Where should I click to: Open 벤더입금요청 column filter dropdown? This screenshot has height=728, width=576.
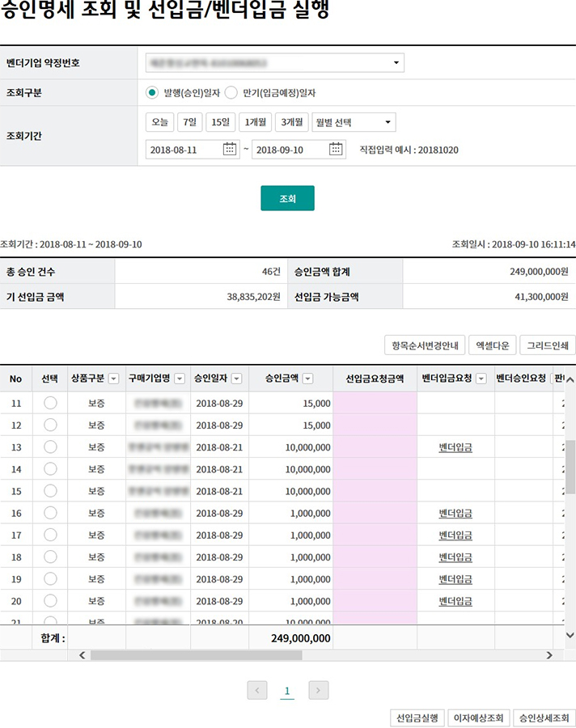[481, 379]
